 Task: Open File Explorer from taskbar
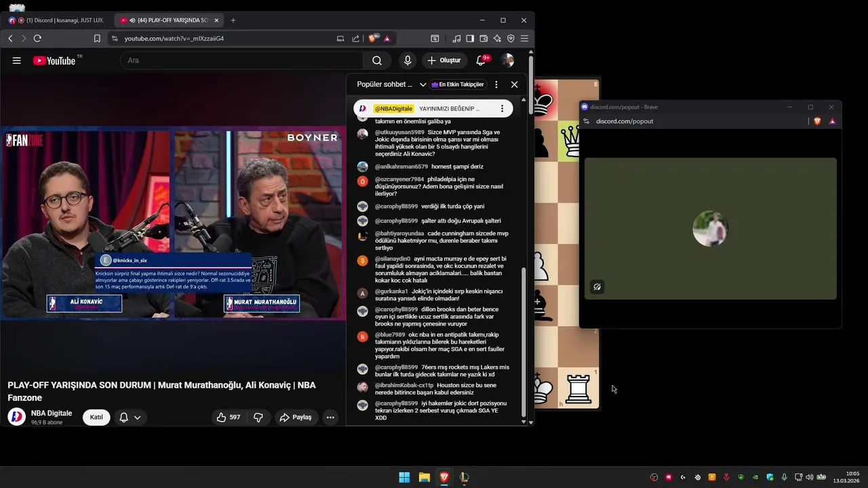coord(425,477)
